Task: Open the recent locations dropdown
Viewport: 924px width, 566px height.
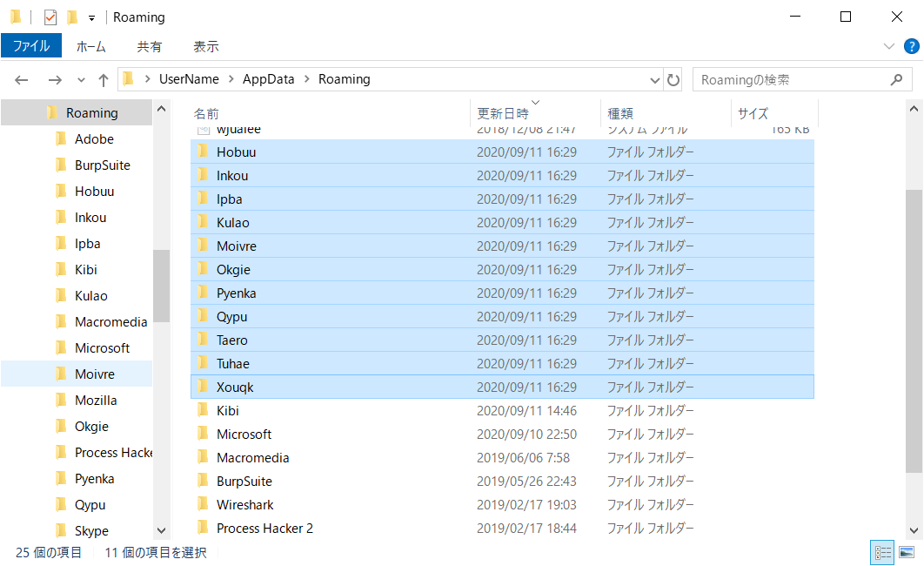Action: click(81, 80)
